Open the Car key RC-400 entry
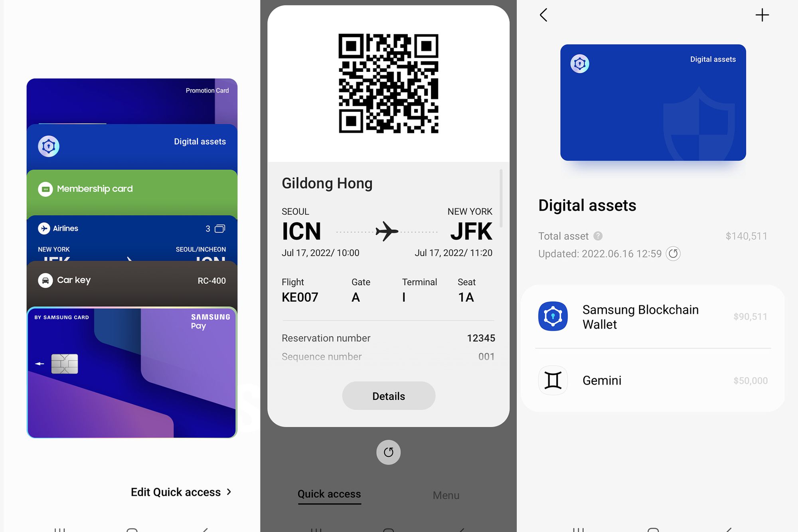The image size is (798, 532). point(131,280)
